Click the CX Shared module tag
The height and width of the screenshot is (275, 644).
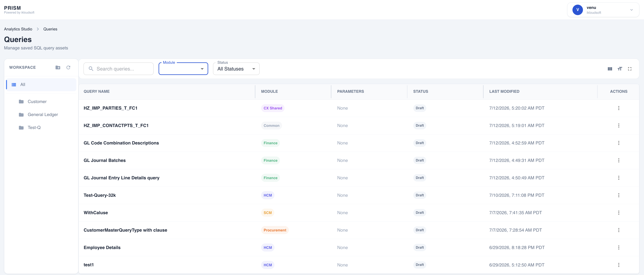point(273,108)
